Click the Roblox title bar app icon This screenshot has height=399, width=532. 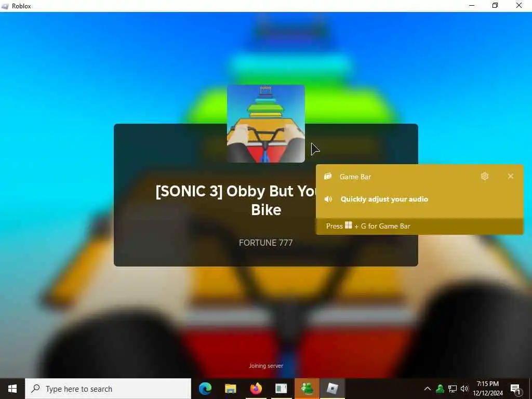[5, 6]
